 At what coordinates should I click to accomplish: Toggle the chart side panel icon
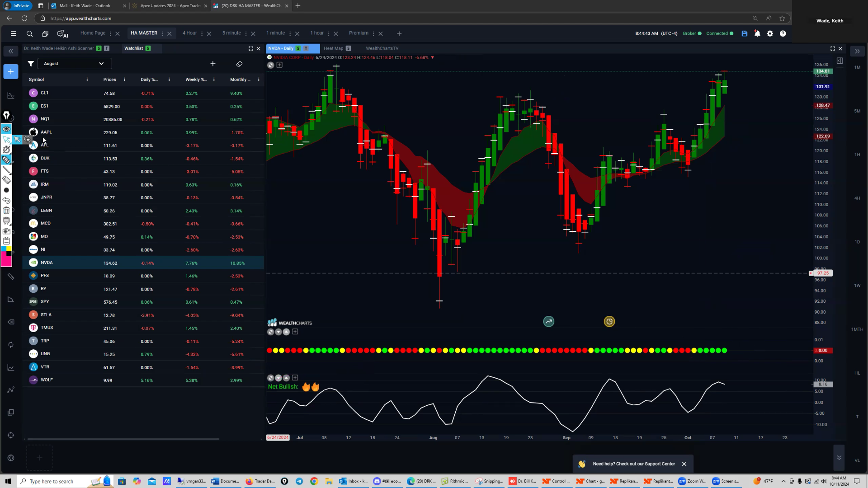(x=840, y=61)
